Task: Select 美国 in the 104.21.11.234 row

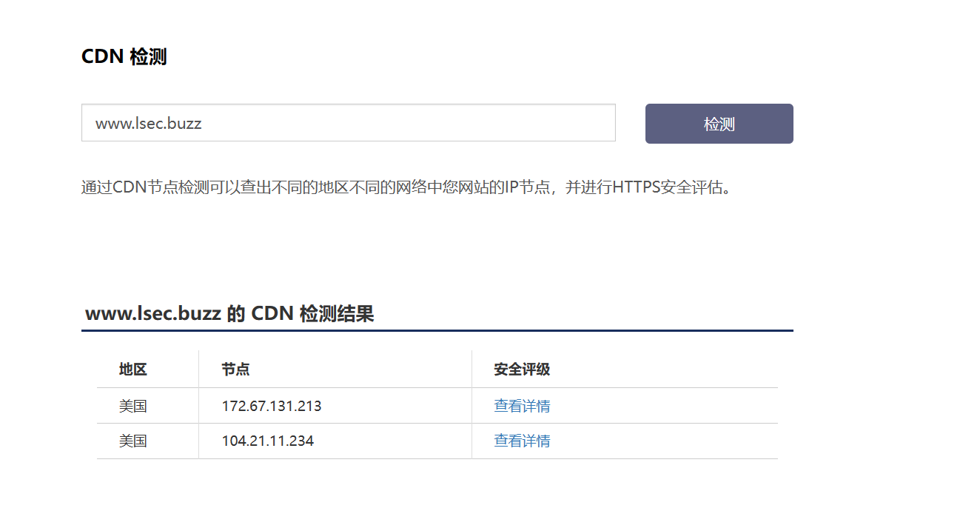Action: [133, 441]
